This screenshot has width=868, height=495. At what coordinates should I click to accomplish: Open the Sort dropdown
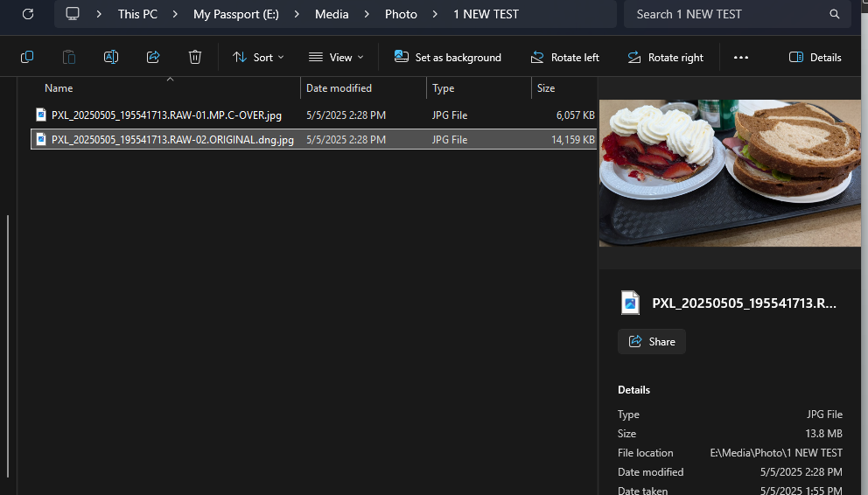point(258,57)
